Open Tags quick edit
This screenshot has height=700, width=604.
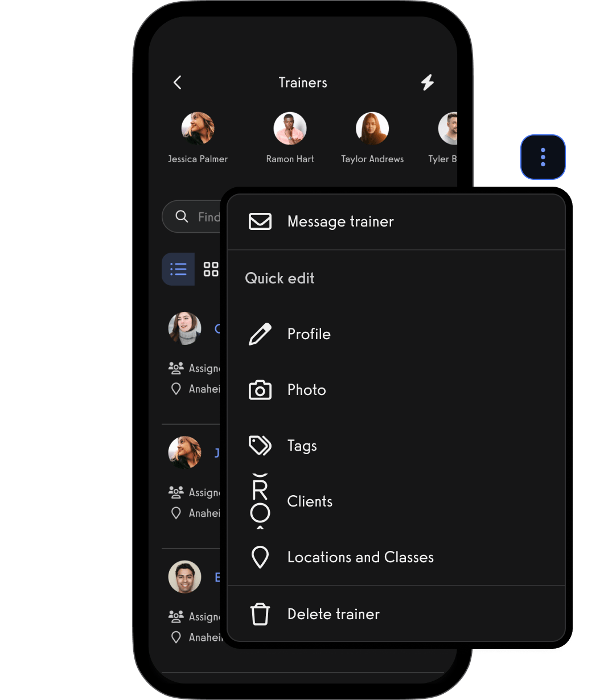pos(396,446)
